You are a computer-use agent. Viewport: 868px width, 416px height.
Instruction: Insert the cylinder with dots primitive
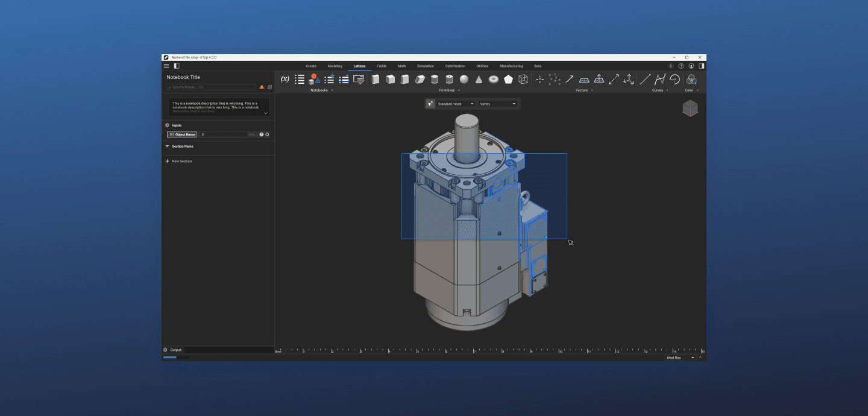449,79
